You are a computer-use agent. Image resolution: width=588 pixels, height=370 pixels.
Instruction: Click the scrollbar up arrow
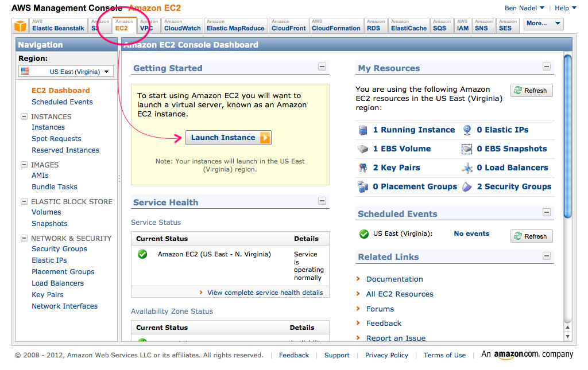tap(568, 328)
